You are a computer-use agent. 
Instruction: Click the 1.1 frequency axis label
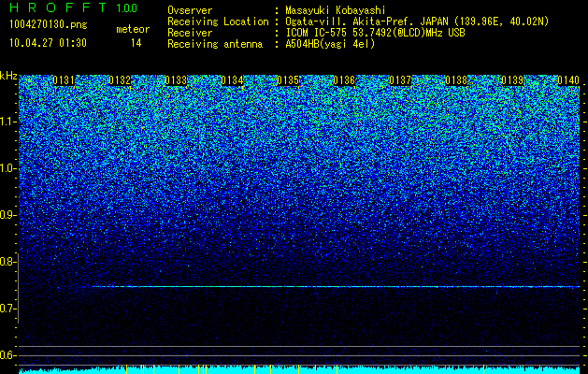click(8, 122)
